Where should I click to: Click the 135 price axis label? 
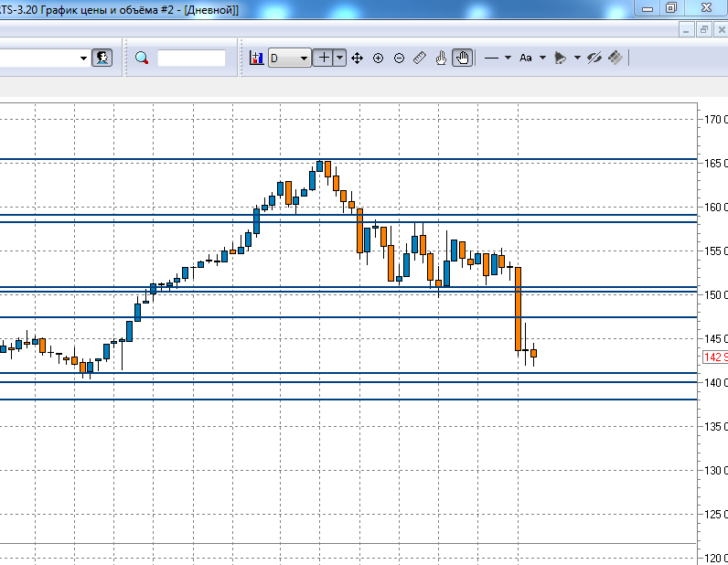715,427
